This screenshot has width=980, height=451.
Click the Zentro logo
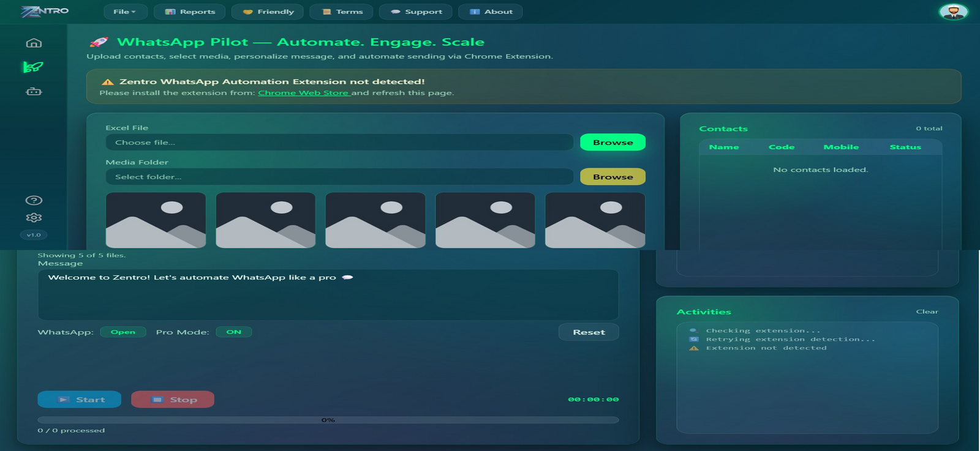(x=45, y=12)
